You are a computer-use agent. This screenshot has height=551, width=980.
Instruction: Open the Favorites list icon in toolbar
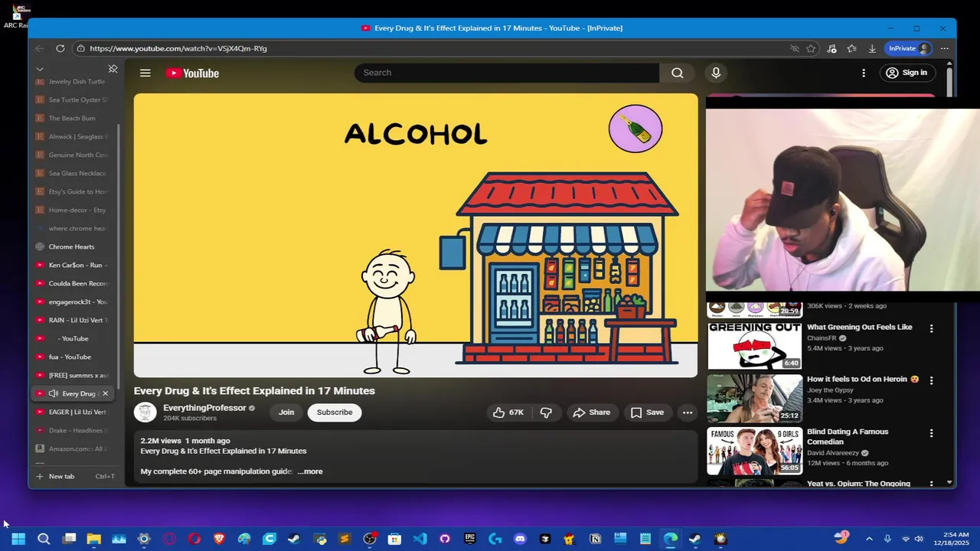point(852,48)
